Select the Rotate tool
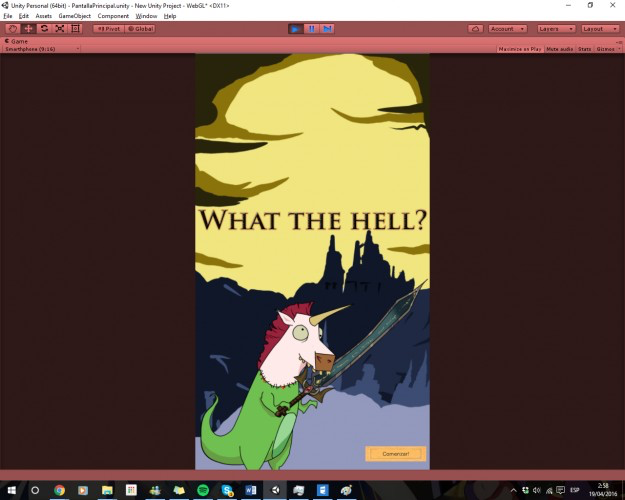Image resolution: width=625 pixels, height=500 pixels. 44,29
